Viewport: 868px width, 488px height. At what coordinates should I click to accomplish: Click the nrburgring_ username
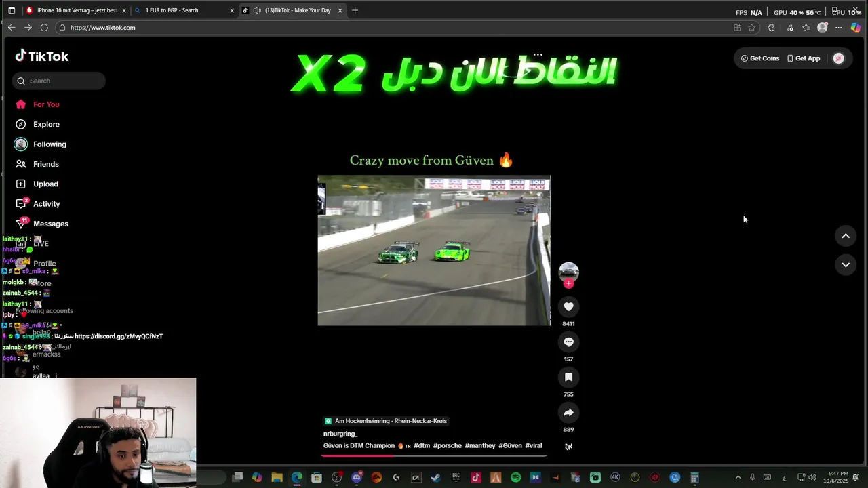tap(340, 434)
